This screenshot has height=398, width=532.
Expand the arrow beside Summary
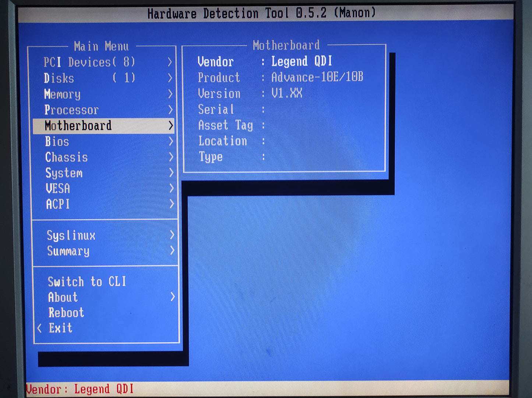tap(172, 251)
